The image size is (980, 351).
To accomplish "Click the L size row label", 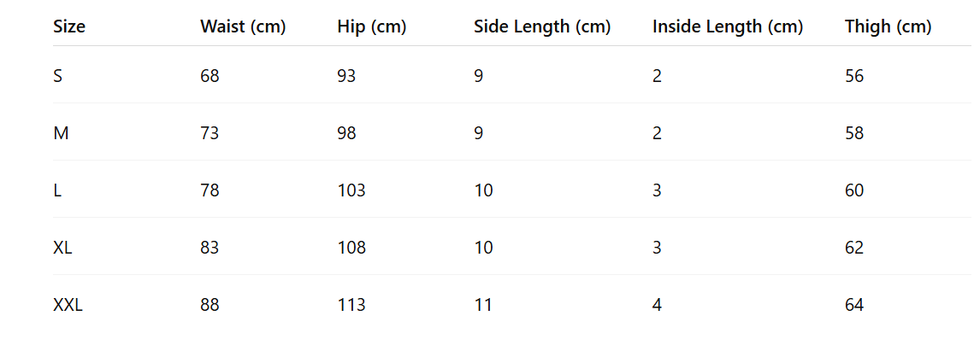I will pyautogui.click(x=56, y=190).
